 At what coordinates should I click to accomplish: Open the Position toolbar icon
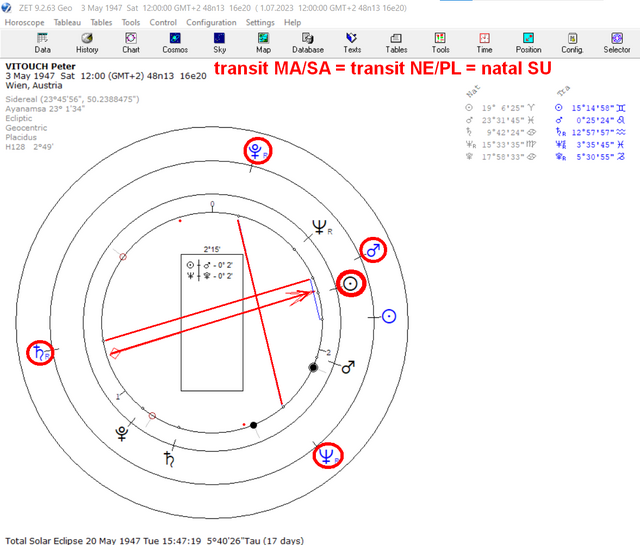tap(529, 43)
